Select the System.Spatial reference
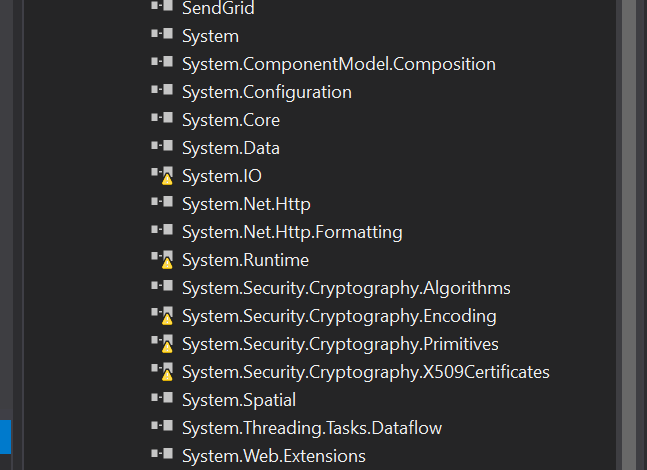This screenshot has width=647, height=470. click(239, 400)
